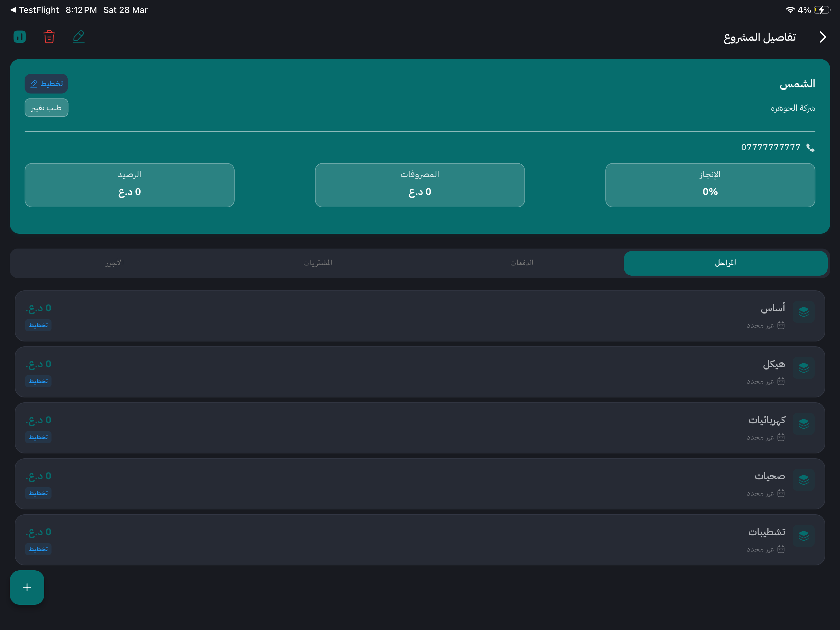Go back using the header chevron arrow
This screenshot has width=840, height=630.
coord(822,37)
